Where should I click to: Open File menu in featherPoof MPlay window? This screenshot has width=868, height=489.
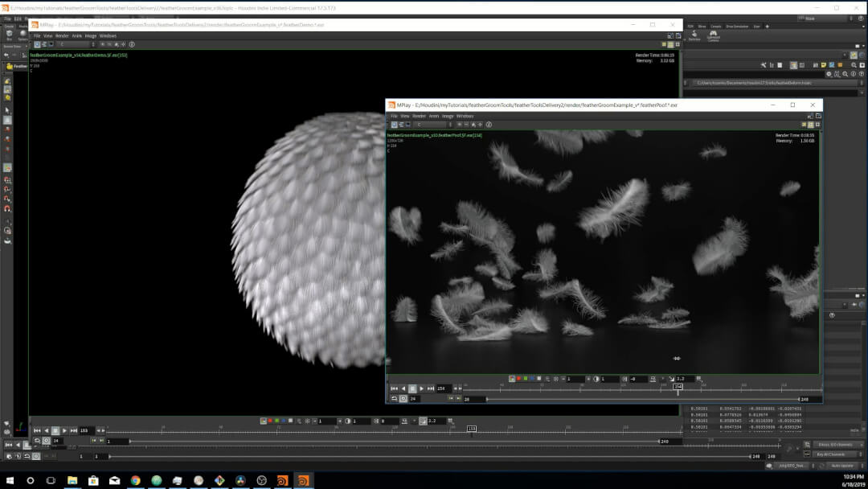[394, 117]
